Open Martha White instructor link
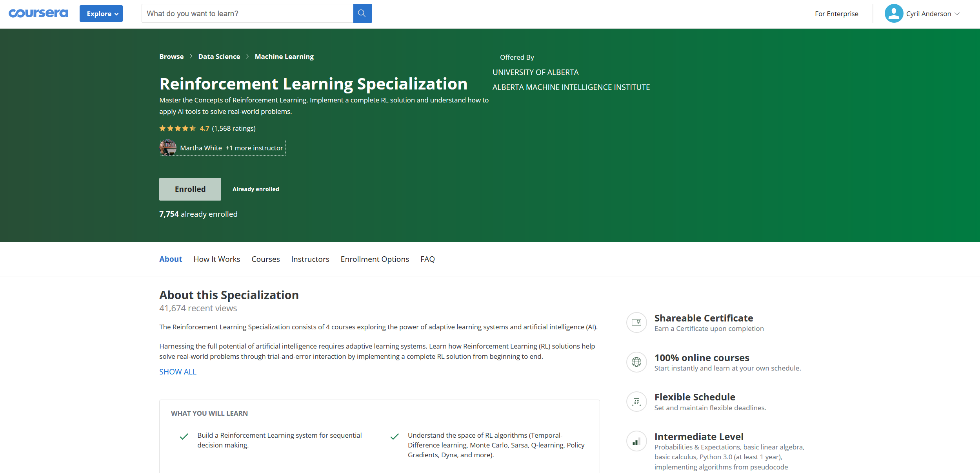The image size is (980, 473). (x=201, y=148)
